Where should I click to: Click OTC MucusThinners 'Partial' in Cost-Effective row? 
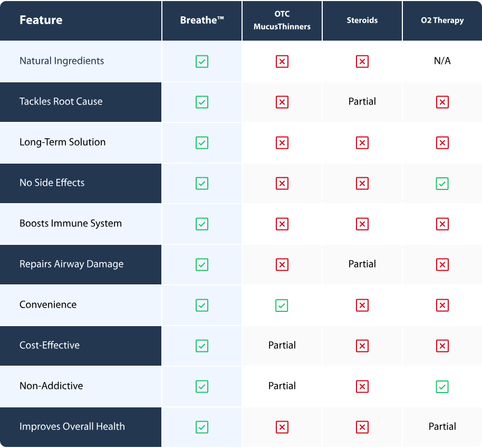click(282, 345)
